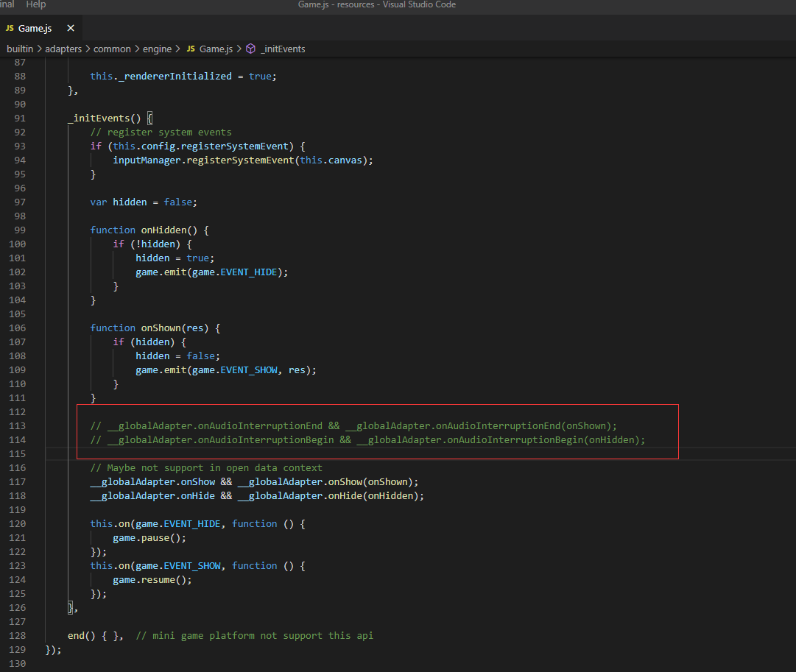Click the '// register system events' comment
Screen dimensions: 796x672
click(x=161, y=132)
